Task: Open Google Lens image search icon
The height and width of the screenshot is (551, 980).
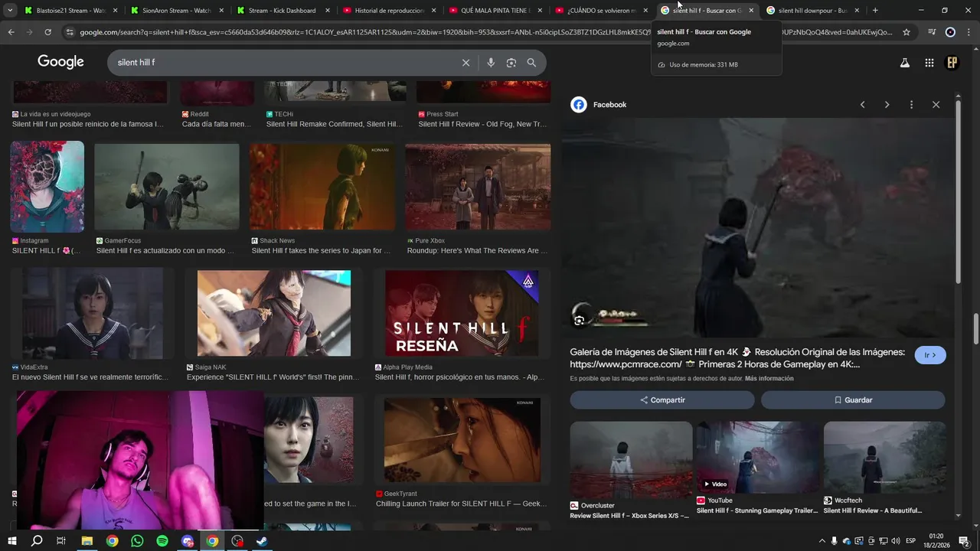Action: click(511, 63)
